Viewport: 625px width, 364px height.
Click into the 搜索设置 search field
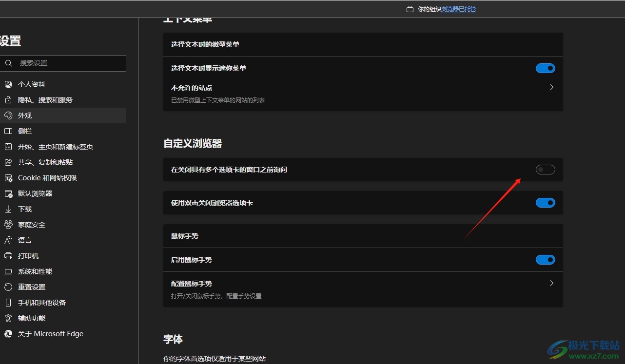pos(63,63)
